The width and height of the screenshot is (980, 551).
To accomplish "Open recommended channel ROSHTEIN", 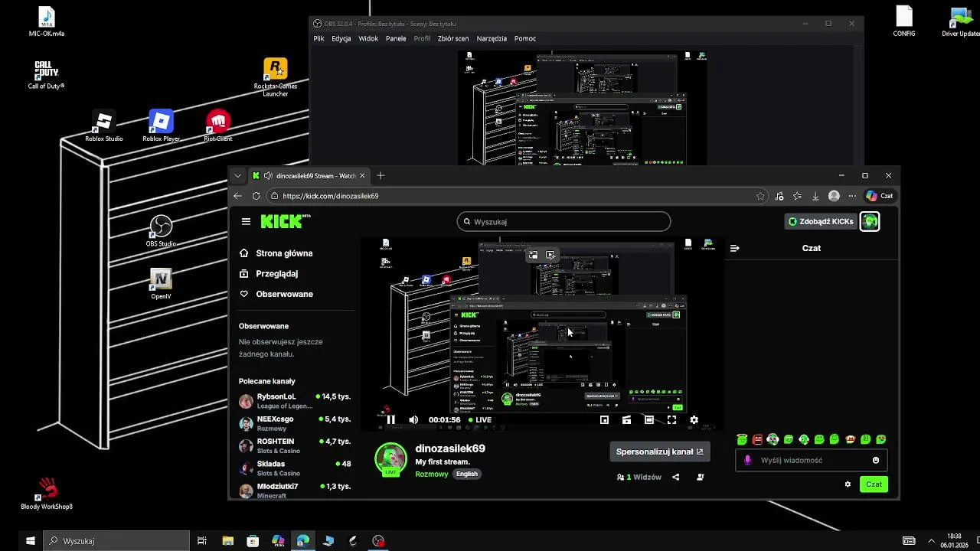I will [x=295, y=445].
